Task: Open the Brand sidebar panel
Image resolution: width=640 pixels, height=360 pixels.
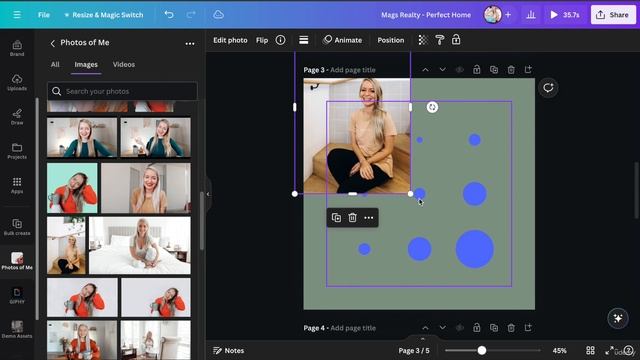Action: click(x=17, y=48)
